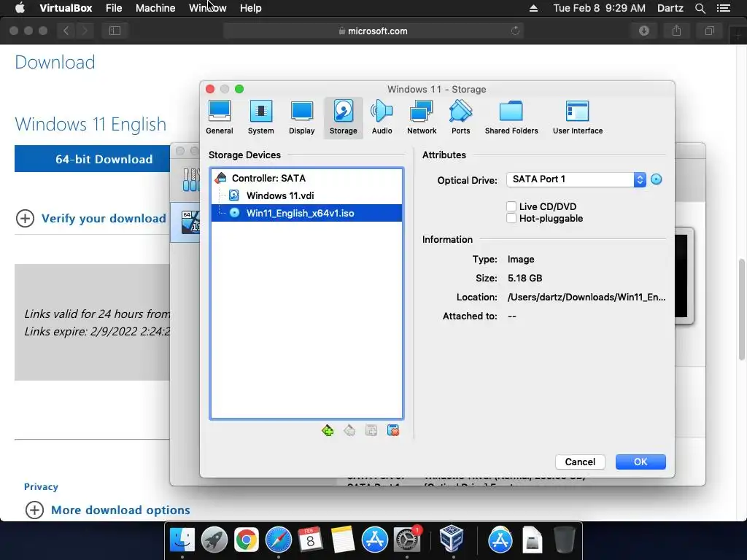Open the Network settings tab
747x560 pixels.
(422, 117)
